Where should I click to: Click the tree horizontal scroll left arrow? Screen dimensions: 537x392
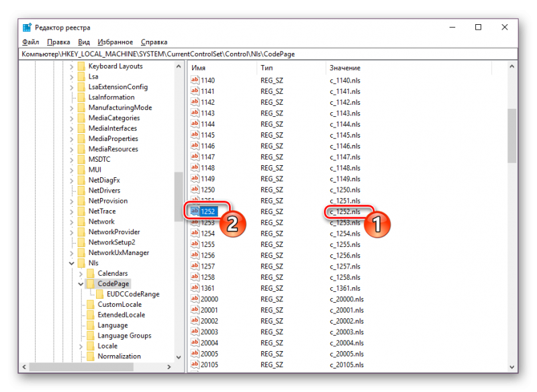click(24, 366)
